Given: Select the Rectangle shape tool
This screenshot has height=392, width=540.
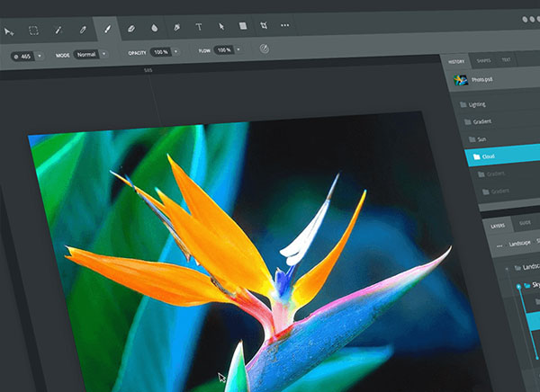Looking at the screenshot, I should point(243,26).
